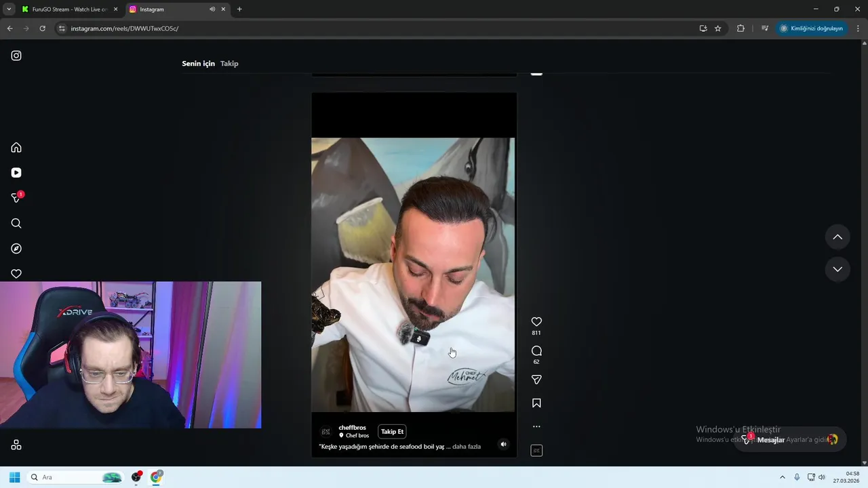
Task: Open the browser Extensions puzzle icon
Action: (x=741, y=28)
